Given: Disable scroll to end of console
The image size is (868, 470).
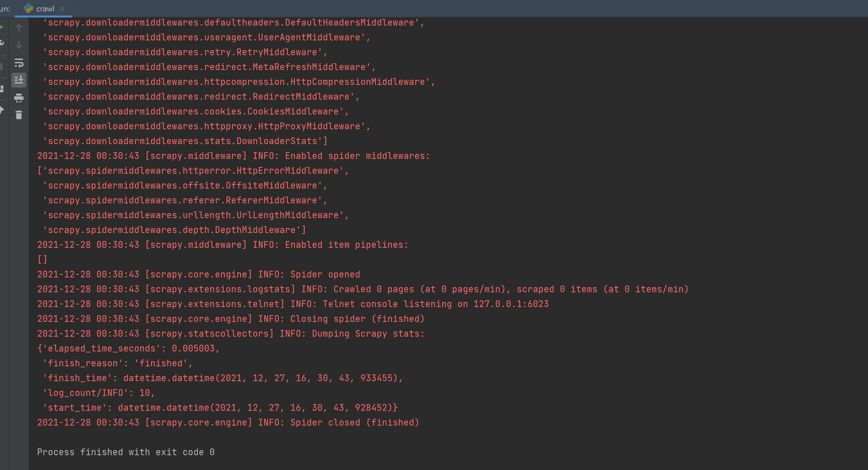Looking at the screenshot, I should tap(19, 80).
